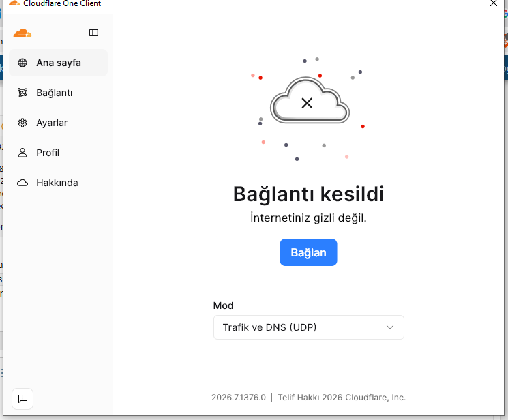Image resolution: width=508 pixels, height=420 pixels.
Task: Select the Profil menu item
Action: [59, 153]
